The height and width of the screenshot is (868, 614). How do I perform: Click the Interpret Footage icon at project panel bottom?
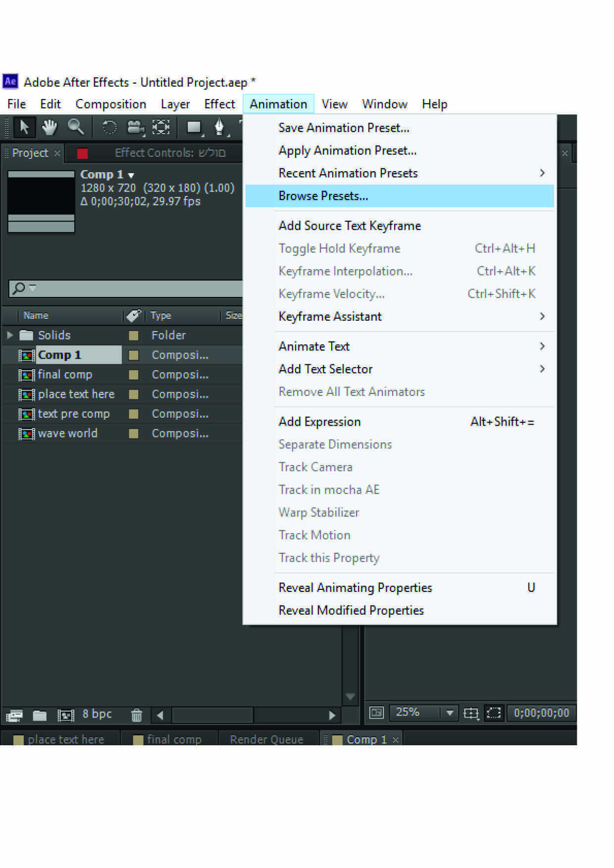[14, 715]
